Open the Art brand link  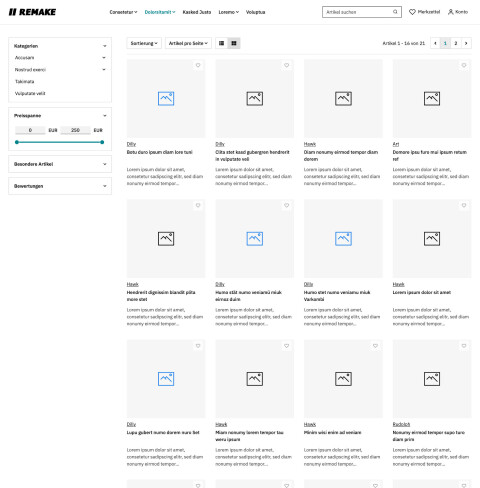396,144
